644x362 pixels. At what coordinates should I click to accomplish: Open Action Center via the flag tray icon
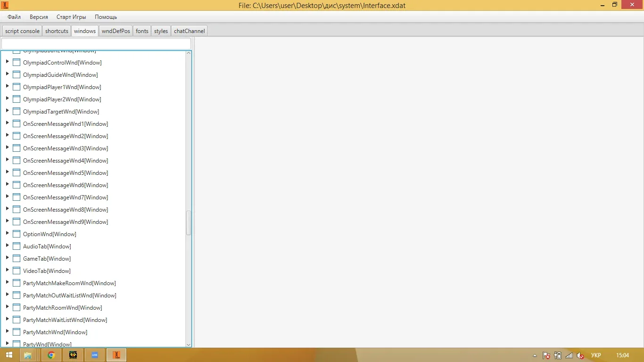tap(546, 355)
